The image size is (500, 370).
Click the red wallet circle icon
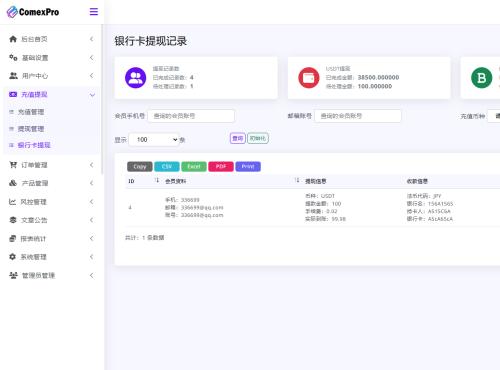coord(308,78)
